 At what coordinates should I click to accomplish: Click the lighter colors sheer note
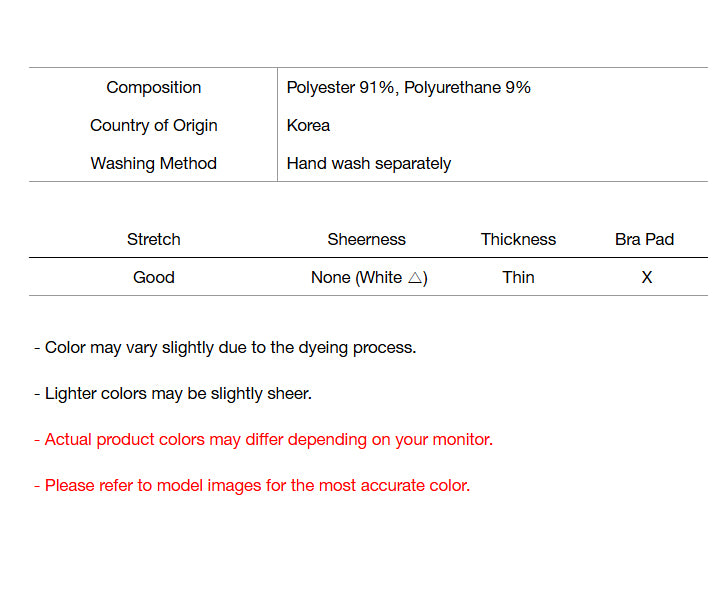[173, 394]
